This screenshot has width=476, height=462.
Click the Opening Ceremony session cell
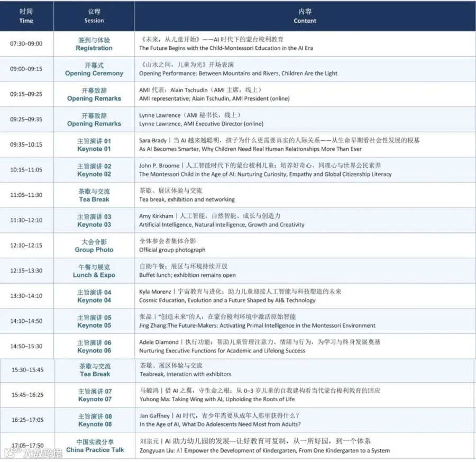pos(94,69)
